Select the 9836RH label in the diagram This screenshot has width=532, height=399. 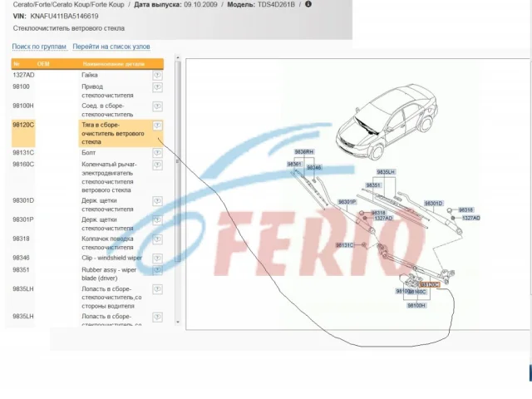[303, 152]
